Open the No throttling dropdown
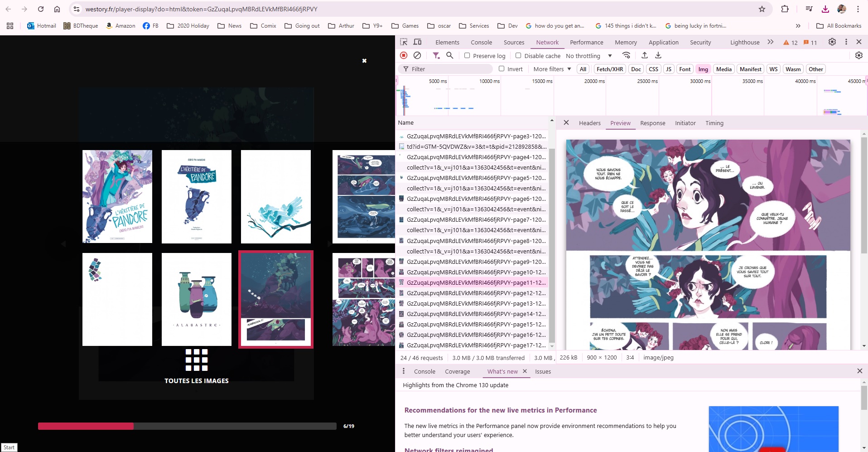The width and height of the screenshot is (868, 452). [x=589, y=56]
